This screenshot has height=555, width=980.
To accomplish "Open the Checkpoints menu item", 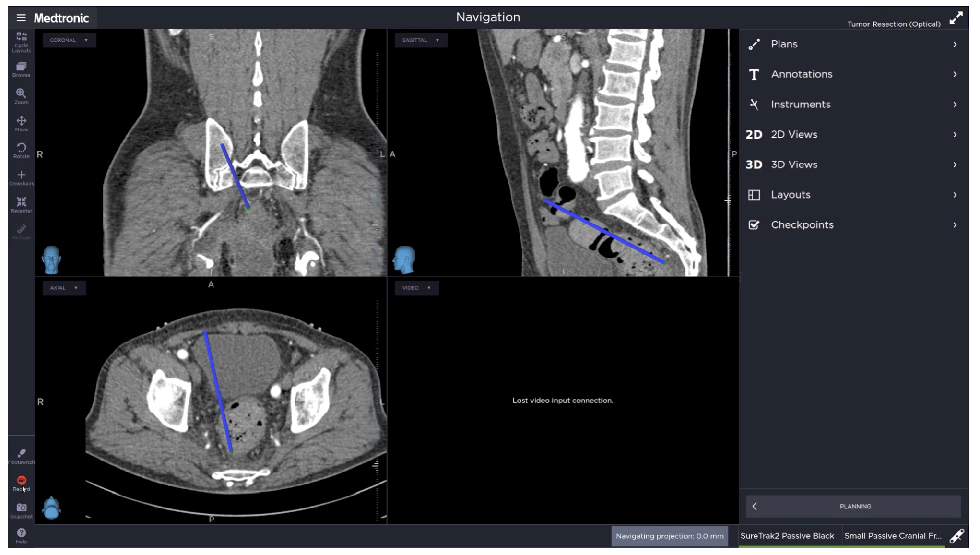I will [852, 225].
